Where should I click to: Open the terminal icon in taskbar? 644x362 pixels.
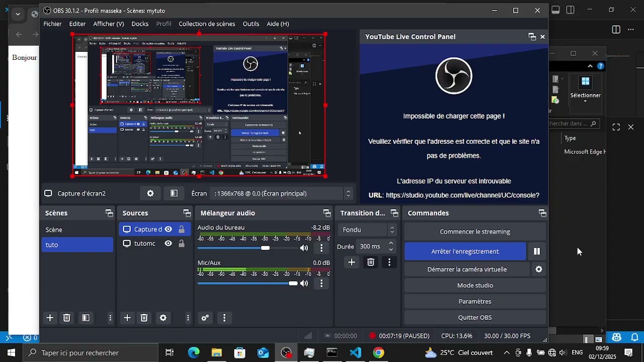(332, 353)
